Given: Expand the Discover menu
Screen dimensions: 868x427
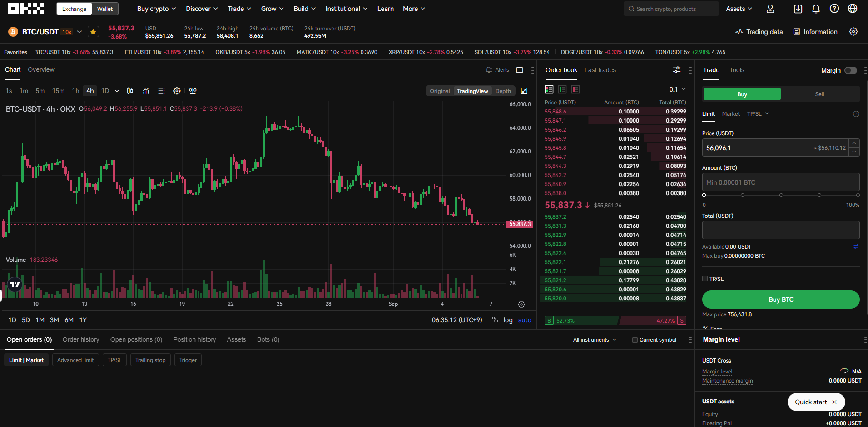Looking at the screenshot, I should point(202,9).
